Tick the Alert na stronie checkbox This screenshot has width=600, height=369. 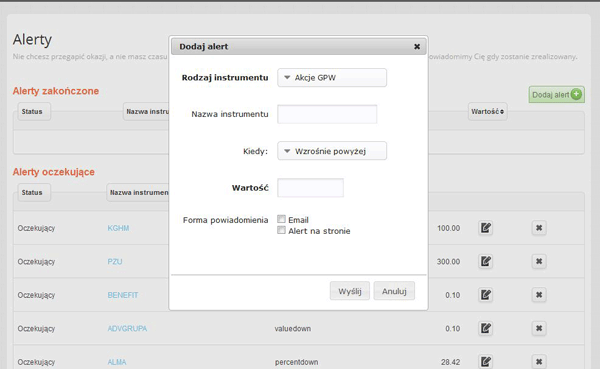pyautogui.click(x=281, y=230)
